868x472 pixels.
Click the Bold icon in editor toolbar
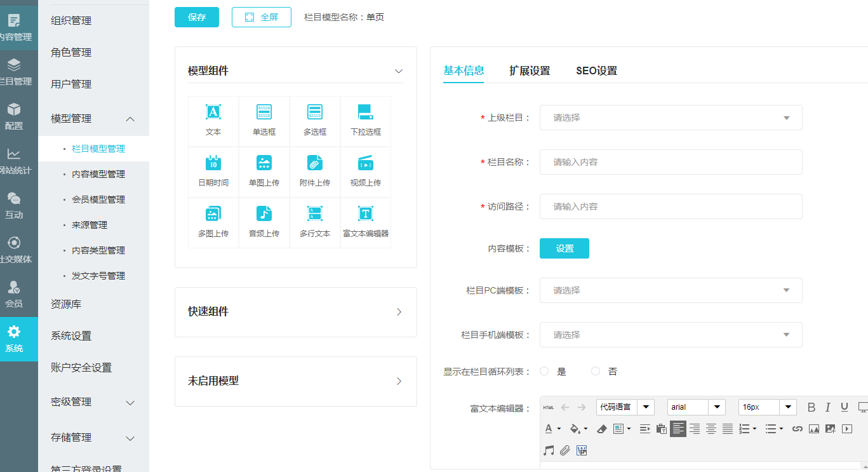811,407
